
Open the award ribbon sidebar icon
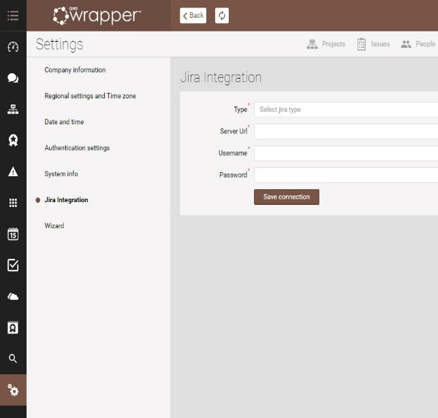pos(13,140)
